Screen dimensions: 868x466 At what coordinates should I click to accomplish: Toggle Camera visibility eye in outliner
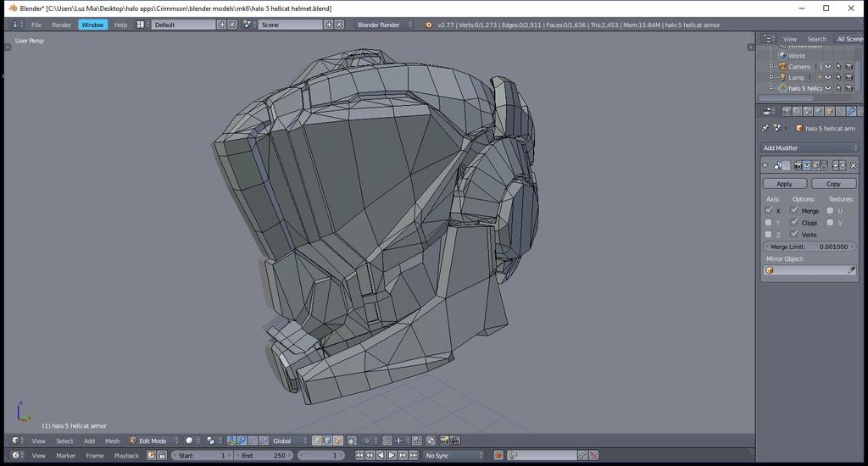(828, 66)
